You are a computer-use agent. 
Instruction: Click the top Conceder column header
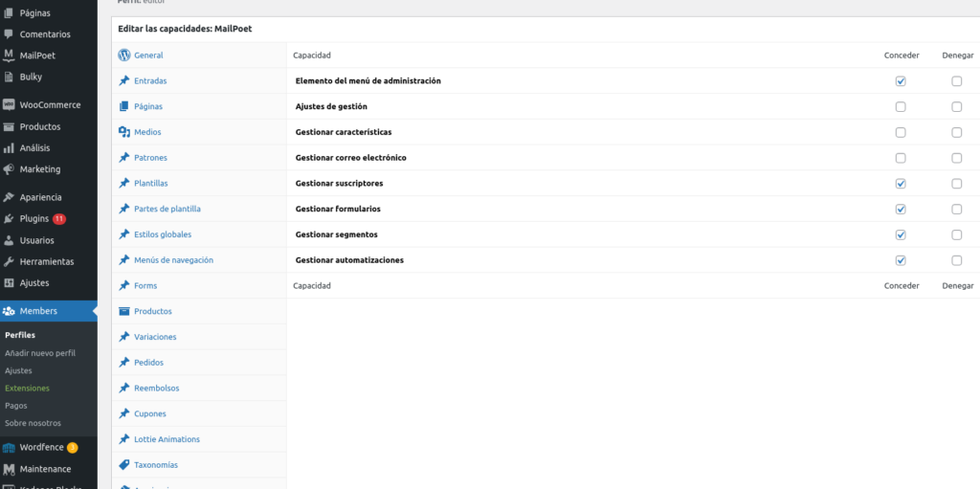[902, 56]
